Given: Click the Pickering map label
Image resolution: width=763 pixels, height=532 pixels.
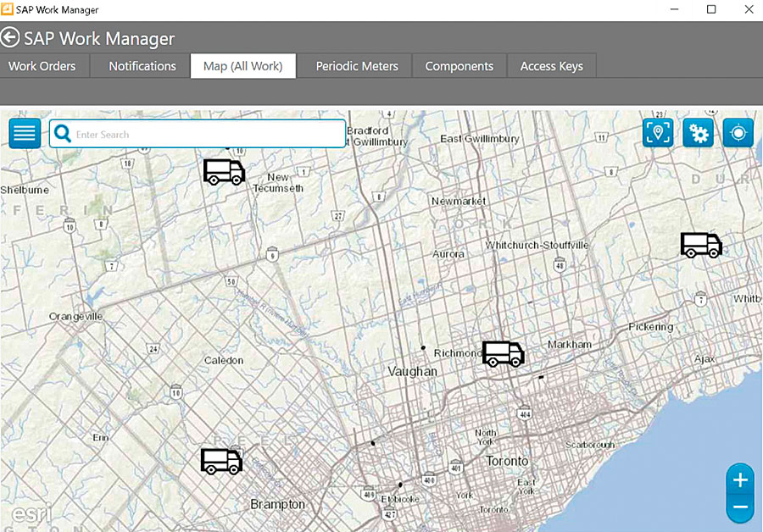Looking at the screenshot, I should point(650,327).
